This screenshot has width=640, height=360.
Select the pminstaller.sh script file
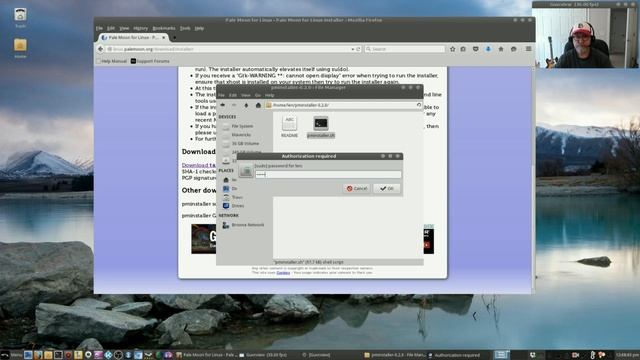coord(321,127)
